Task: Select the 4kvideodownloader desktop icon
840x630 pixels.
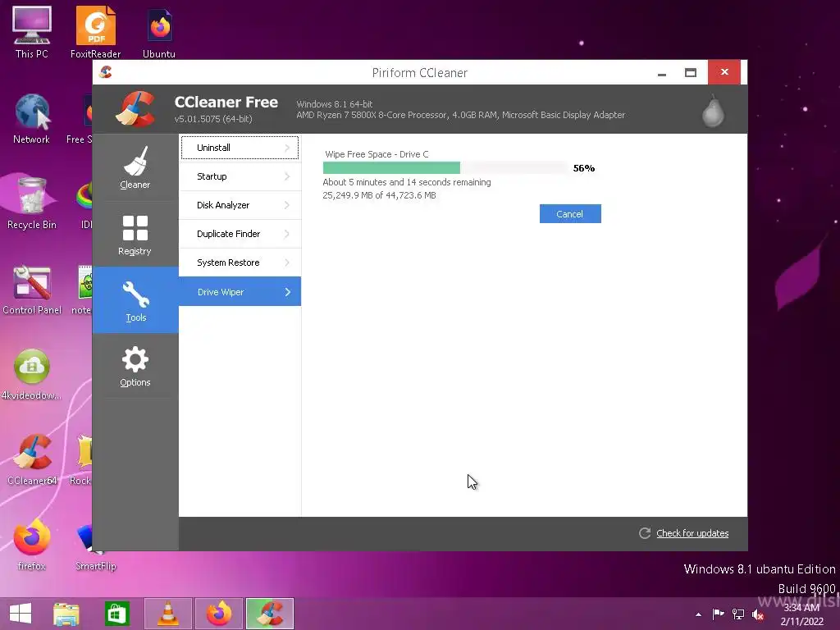Action: pyautogui.click(x=32, y=374)
